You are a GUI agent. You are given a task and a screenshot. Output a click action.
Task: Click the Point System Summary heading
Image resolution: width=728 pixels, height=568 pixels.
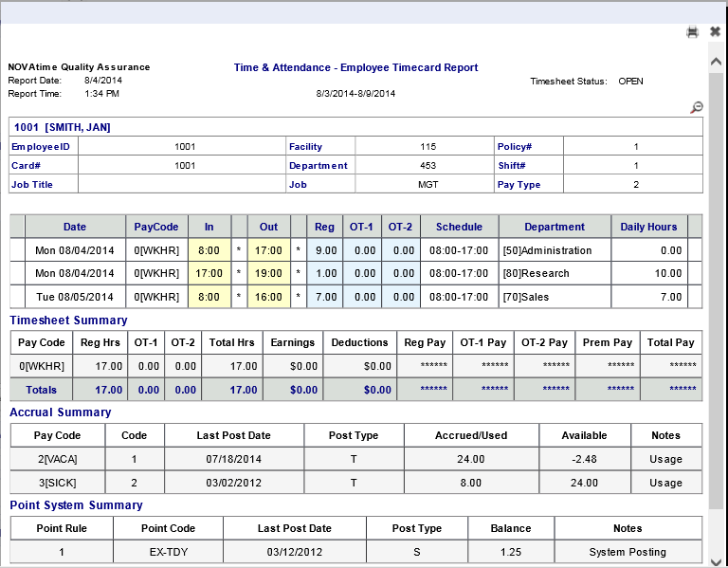tap(76, 505)
